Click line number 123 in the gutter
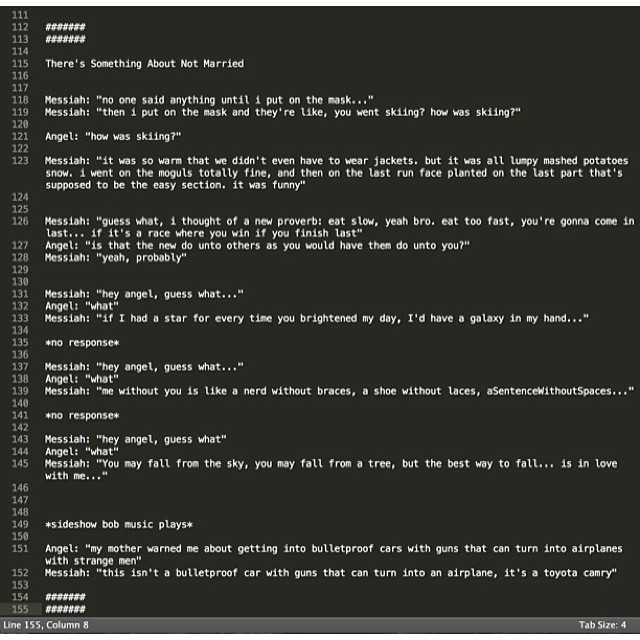 coord(20,160)
